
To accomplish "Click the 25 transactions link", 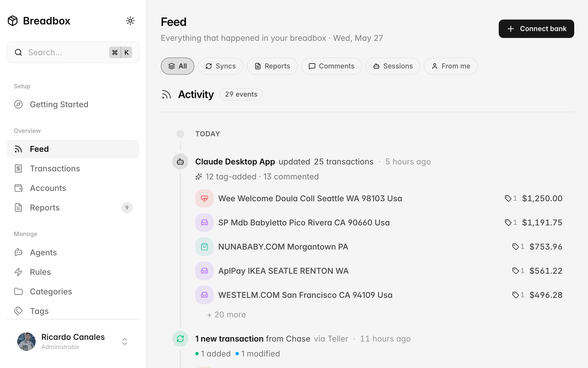I will click(x=344, y=162).
